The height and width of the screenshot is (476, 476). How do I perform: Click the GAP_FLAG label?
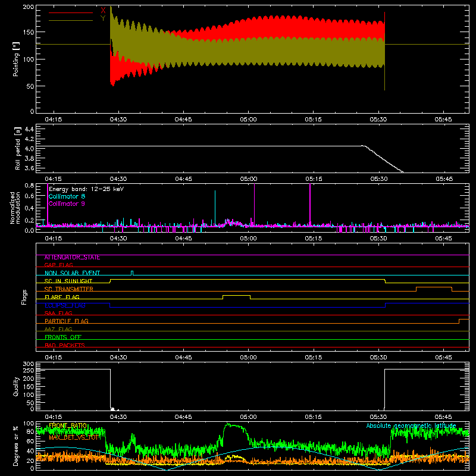click(x=58, y=265)
